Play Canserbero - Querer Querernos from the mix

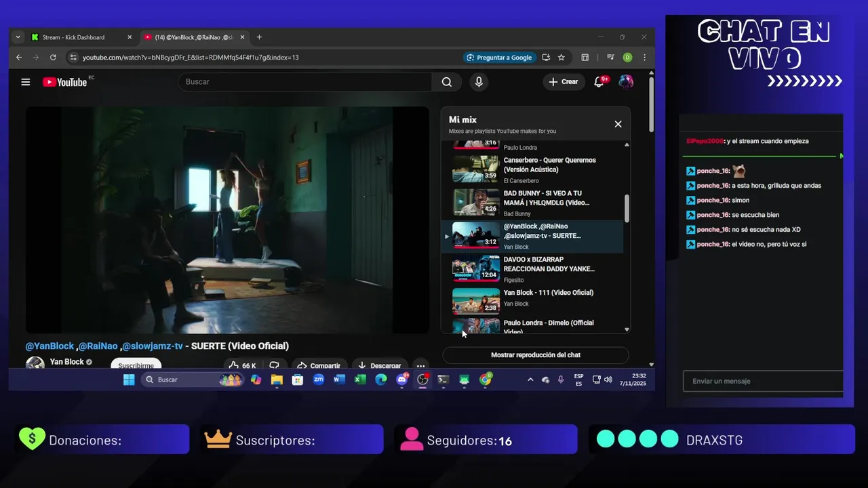[532, 169]
